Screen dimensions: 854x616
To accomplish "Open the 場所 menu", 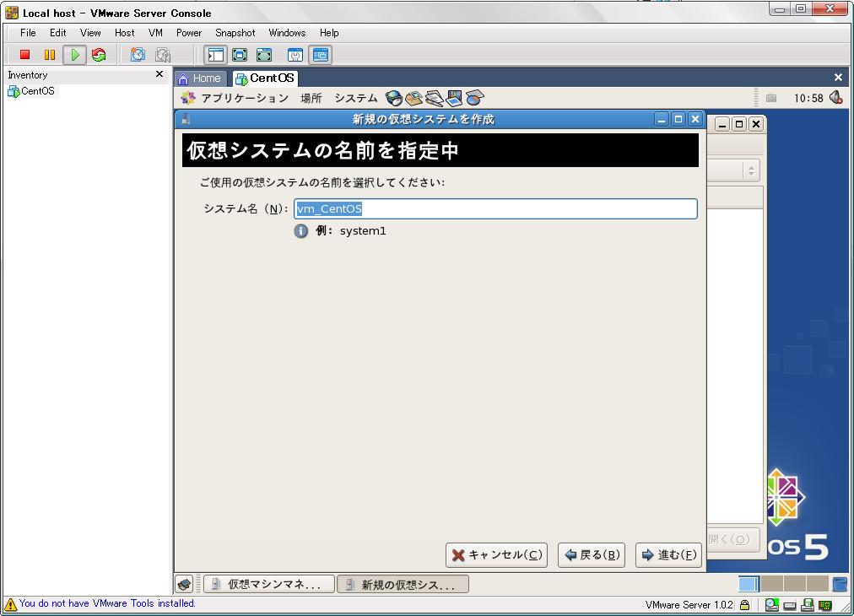I will click(x=311, y=98).
